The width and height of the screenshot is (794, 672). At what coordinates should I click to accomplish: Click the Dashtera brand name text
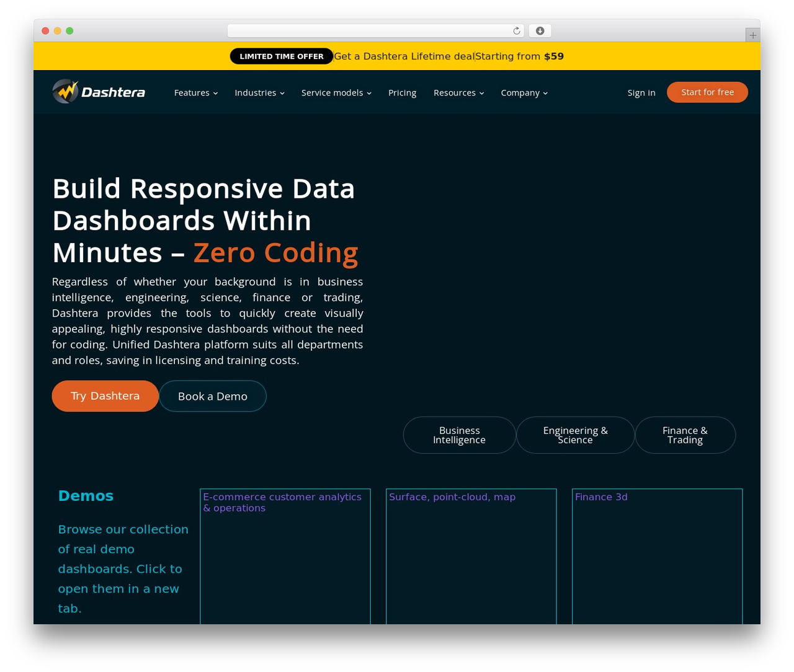(x=113, y=92)
